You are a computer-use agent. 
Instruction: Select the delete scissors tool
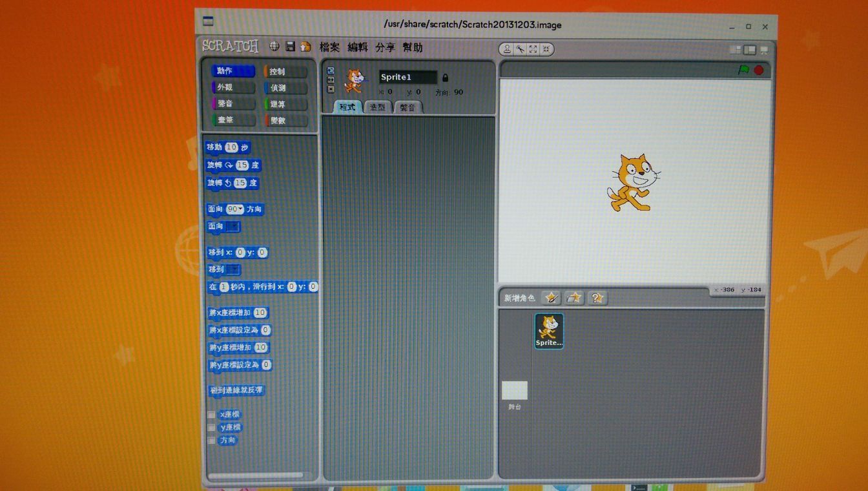pos(520,49)
